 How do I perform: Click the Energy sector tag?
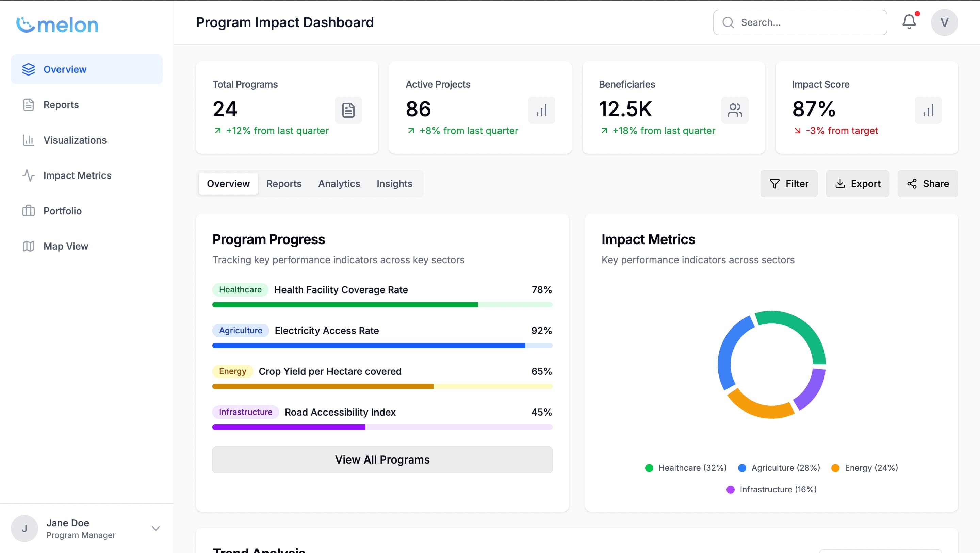point(232,371)
